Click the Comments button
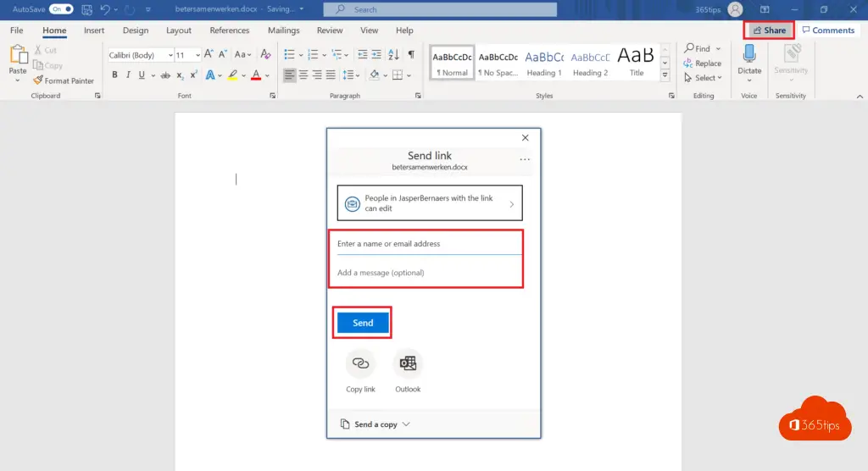The height and width of the screenshot is (471, 868). tap(828, 30)
